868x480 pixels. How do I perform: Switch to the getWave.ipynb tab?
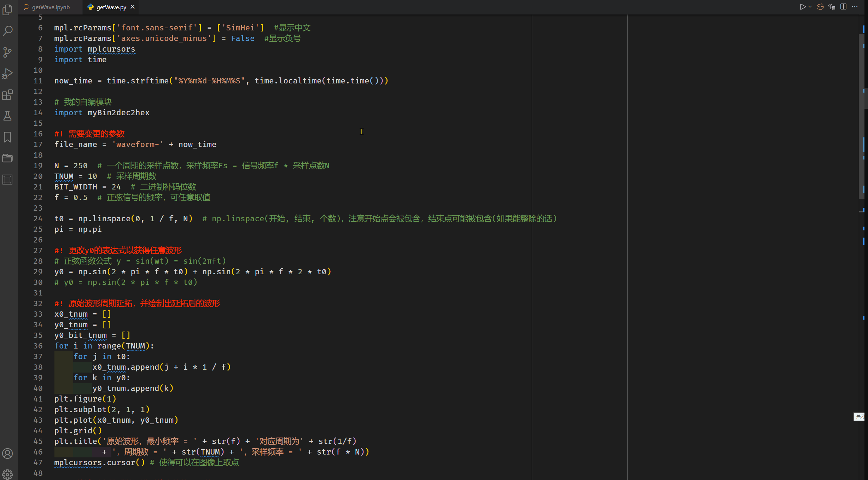coord(51,7)
